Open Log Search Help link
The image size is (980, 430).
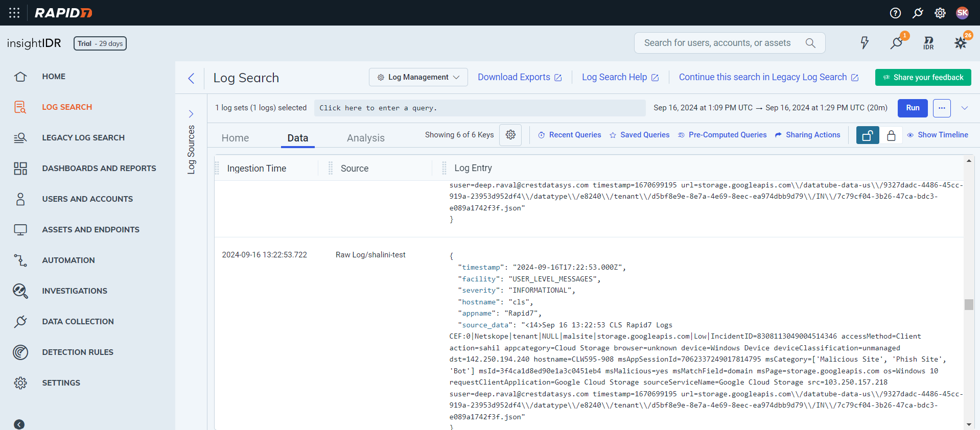click(620, 77)
